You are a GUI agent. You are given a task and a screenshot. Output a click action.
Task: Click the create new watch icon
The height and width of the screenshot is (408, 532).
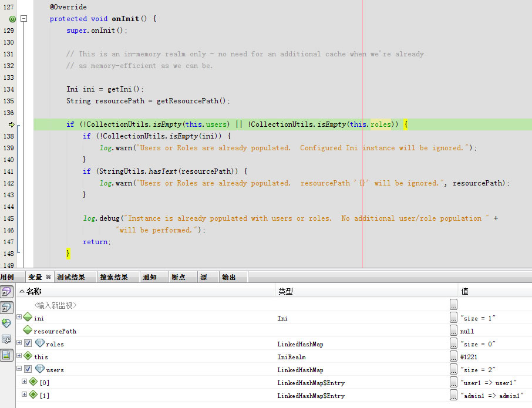(x=6, y=323)
